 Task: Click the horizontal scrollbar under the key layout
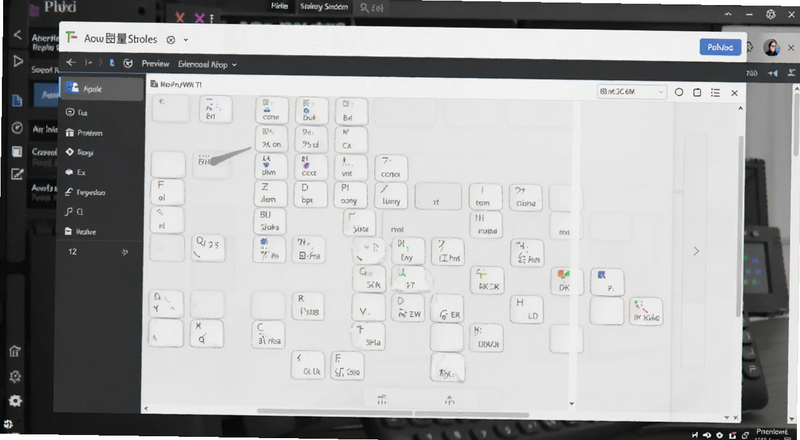pyautogui.click(x=393, y=412)
